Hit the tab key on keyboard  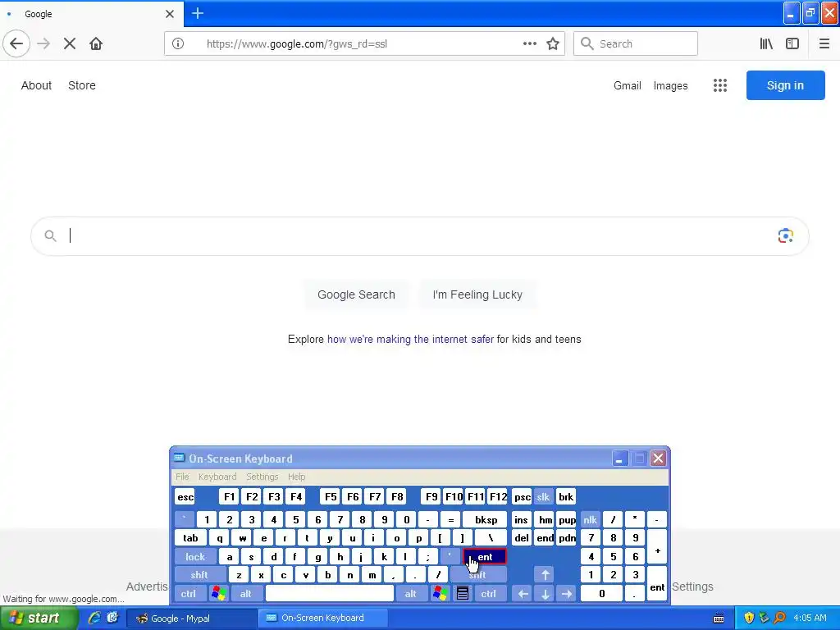(190, 538)
